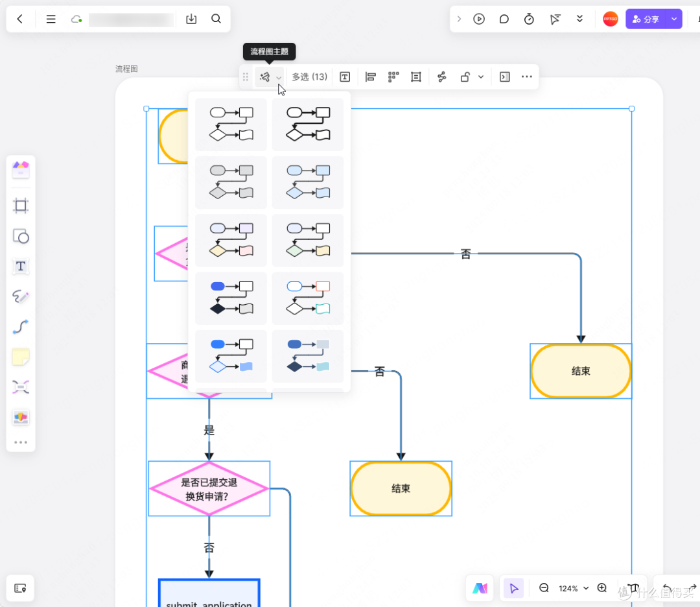Select pastel green-yellow flowchart theme
This screenshot has width=700, height=607.
(x=308, y=241)
